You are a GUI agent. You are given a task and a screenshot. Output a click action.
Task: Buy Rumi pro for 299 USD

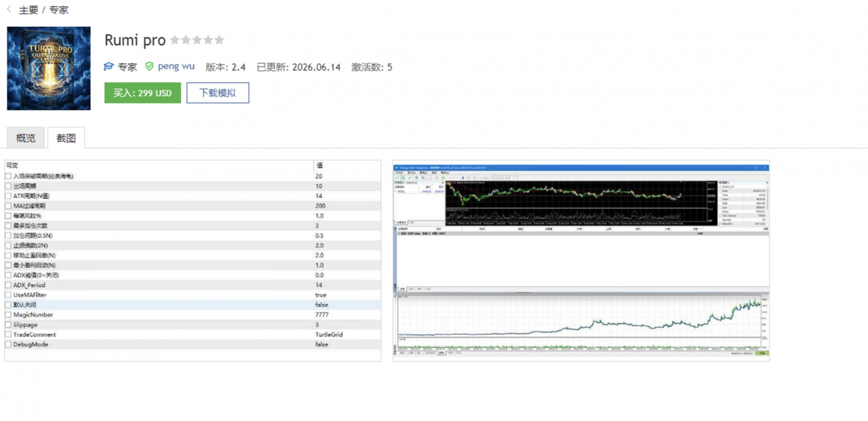[142, 93]
